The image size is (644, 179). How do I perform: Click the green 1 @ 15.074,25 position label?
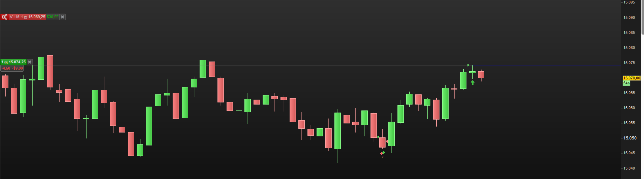point(14,62)
